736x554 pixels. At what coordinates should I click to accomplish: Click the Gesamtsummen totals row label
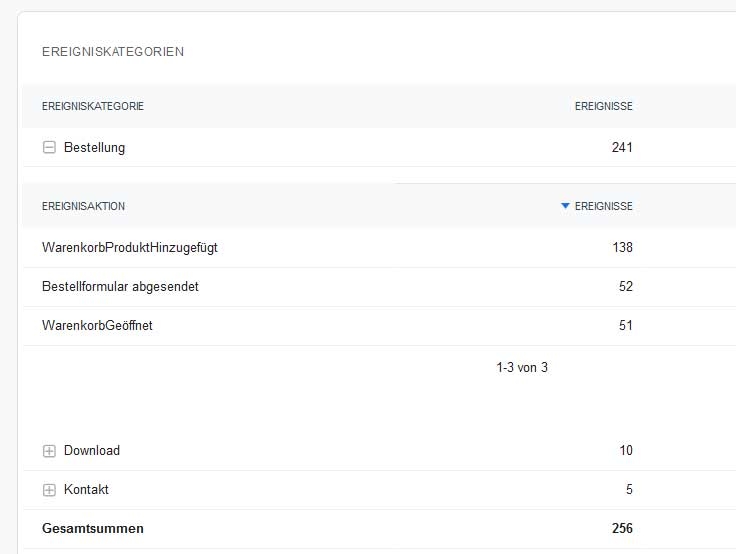92,529
